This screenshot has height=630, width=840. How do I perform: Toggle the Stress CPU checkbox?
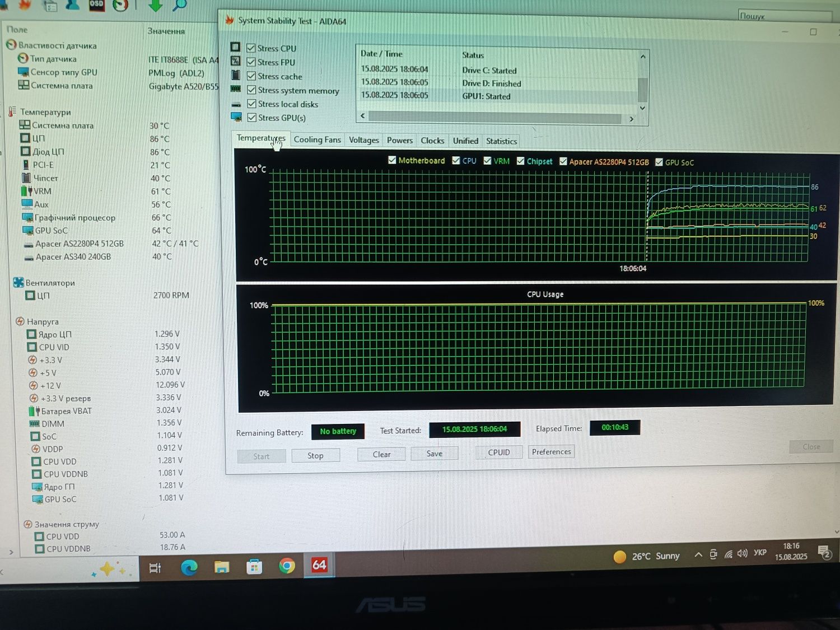click(251, 48)
